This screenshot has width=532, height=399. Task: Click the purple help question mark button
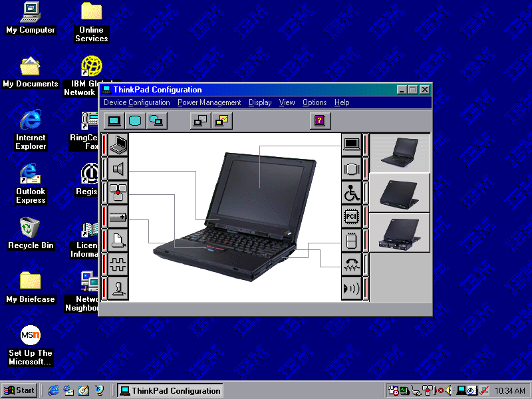(320, 120)
